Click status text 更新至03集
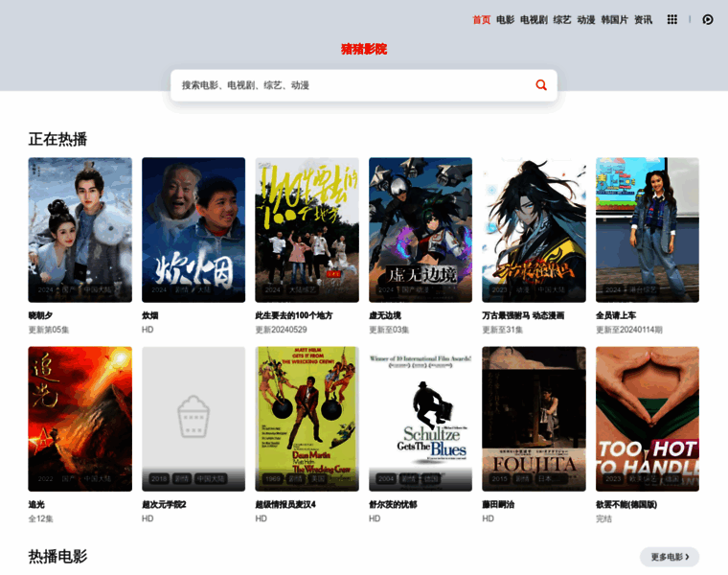 pyautogui.click(x=389, y=330)
